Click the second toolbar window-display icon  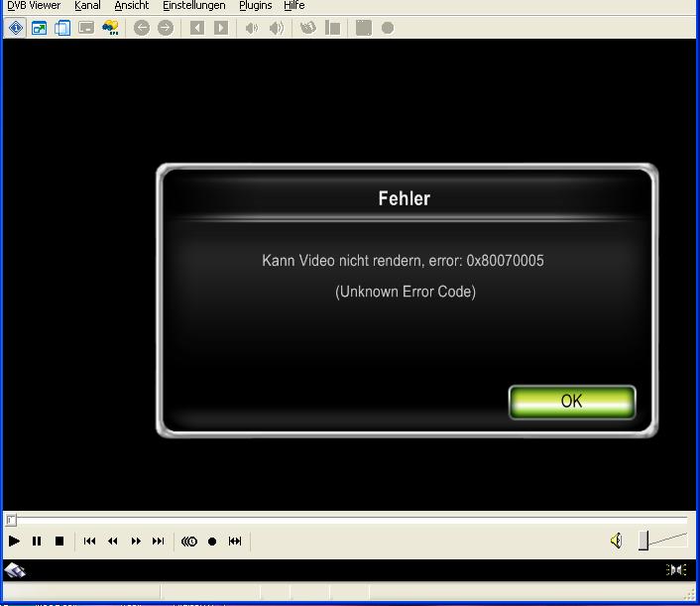click(39, 28)
